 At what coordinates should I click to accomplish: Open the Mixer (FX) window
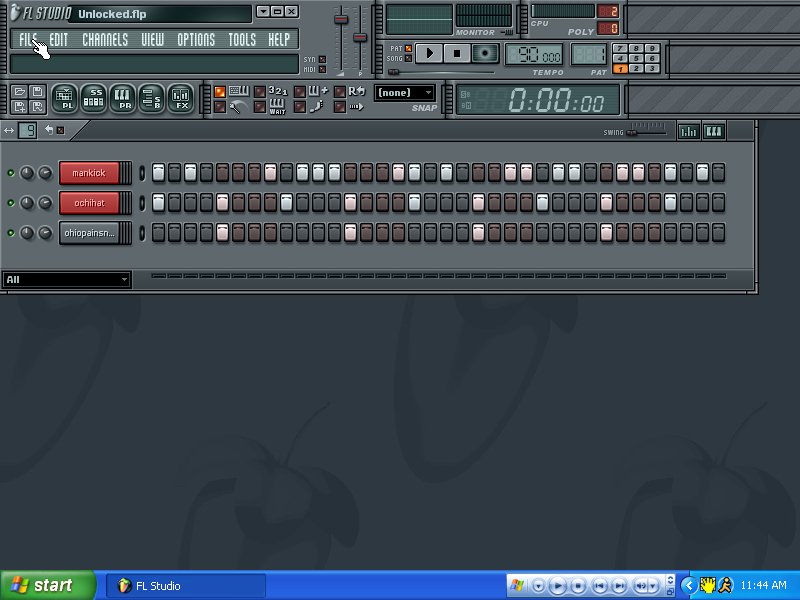point(180,98)
